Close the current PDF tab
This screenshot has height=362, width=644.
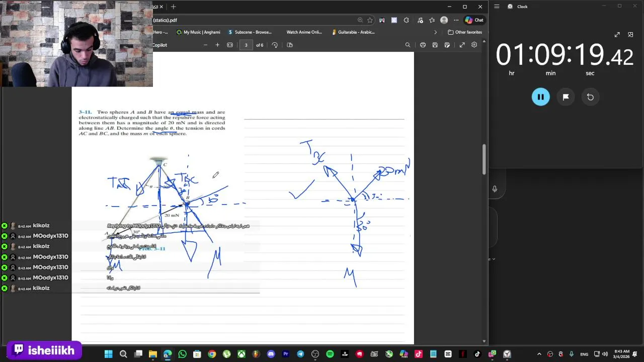pos(161,7)
